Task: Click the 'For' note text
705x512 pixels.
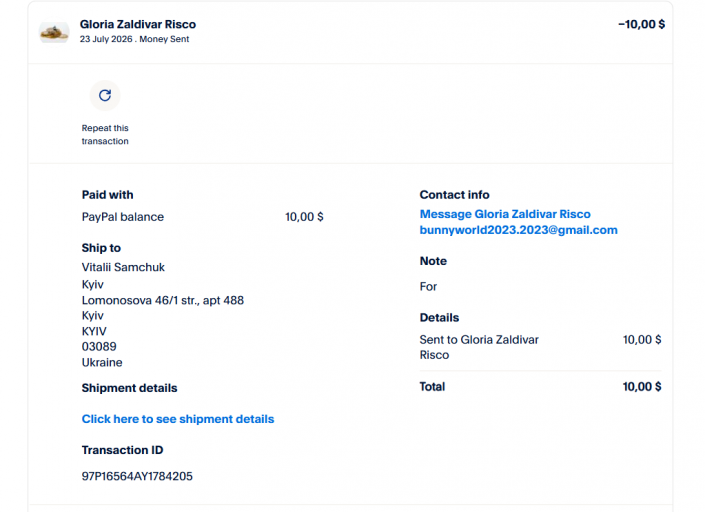Action: point(428,286)
